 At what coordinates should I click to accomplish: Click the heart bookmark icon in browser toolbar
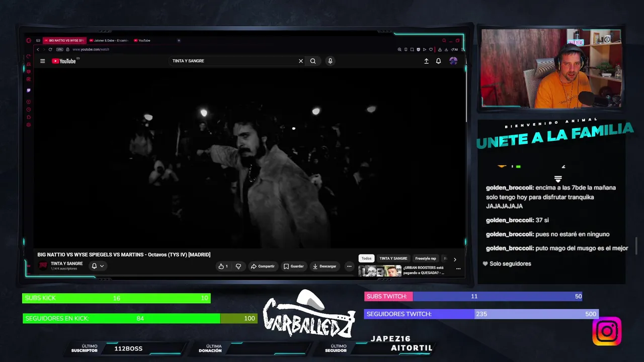[431, 49]
